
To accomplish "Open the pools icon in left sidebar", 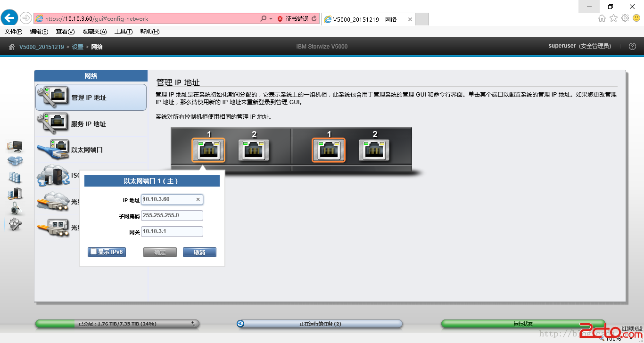I will tap(15, 162).
